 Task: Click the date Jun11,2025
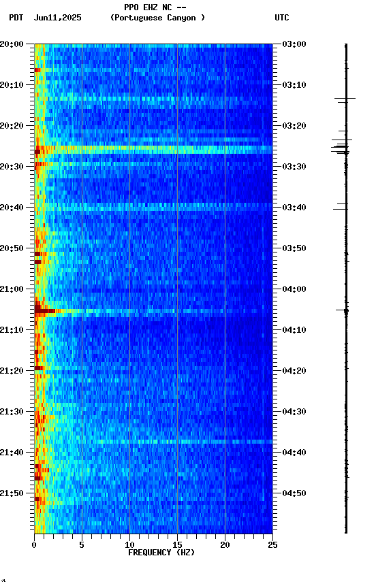tap(57, 18)
